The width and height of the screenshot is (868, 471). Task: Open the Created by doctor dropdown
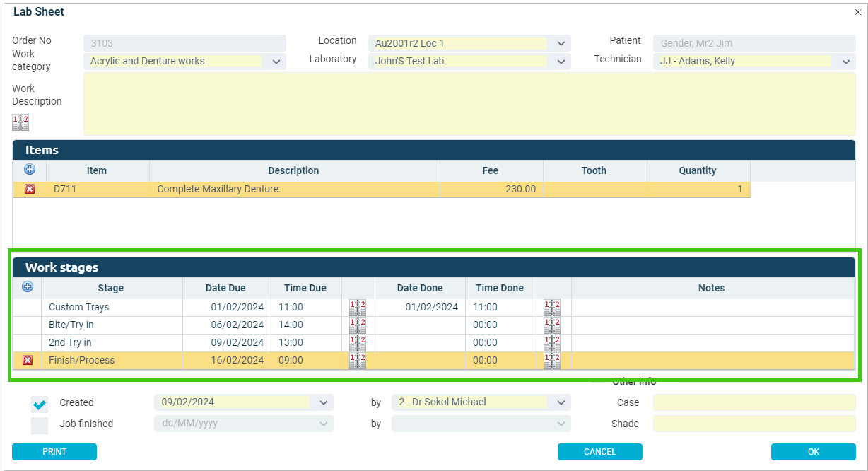tap(561, 402)
